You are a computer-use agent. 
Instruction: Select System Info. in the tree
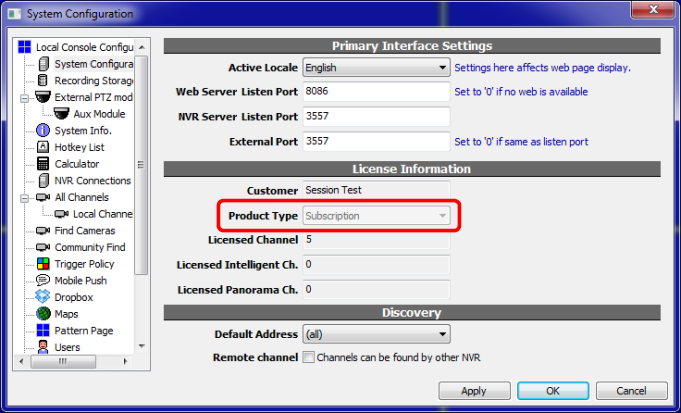83,130
